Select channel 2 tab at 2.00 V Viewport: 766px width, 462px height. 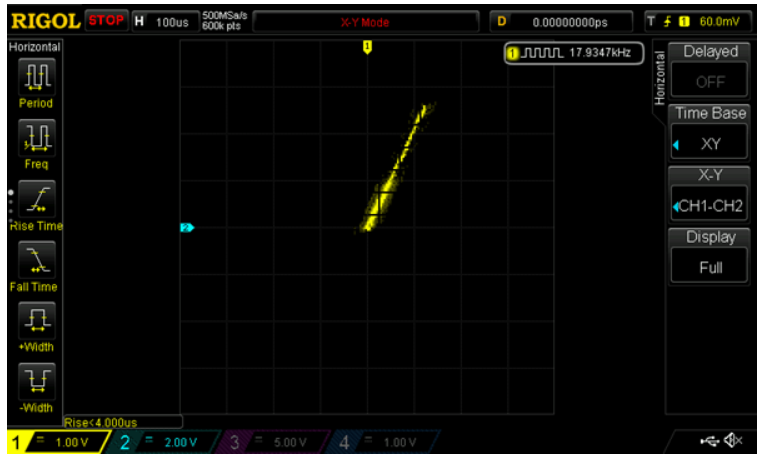pyautogui.click(x=160, y=442)
